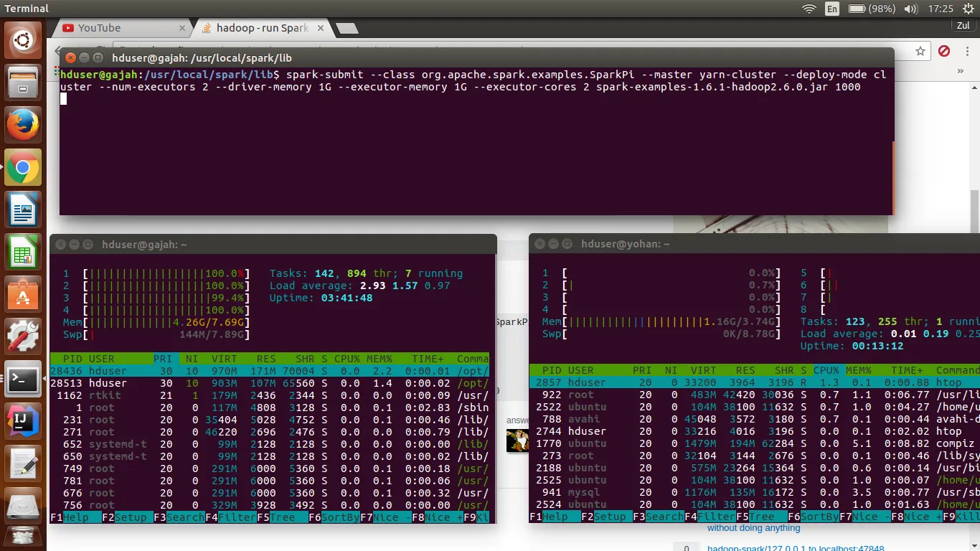Launch LibreOffice Calc from the launcher
This screenshot has height=551, width=980.
tap(23, 253)
